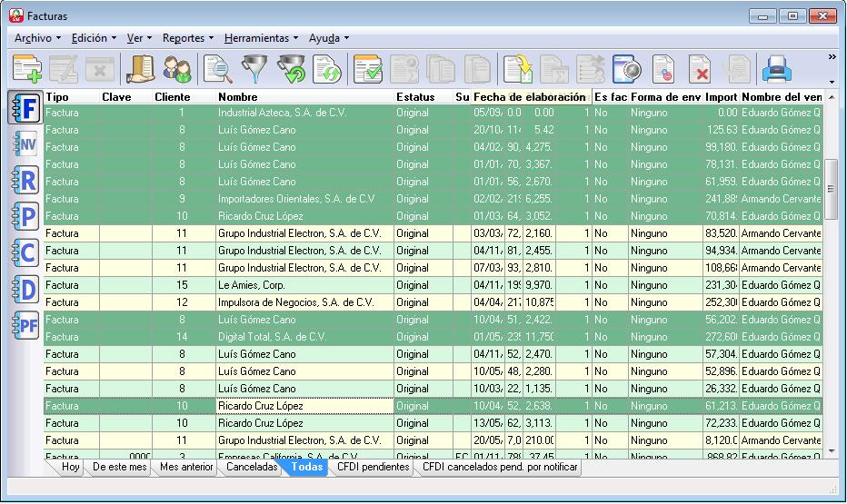Select the PF notebook sidebar icon

click(x=25, y=325)
